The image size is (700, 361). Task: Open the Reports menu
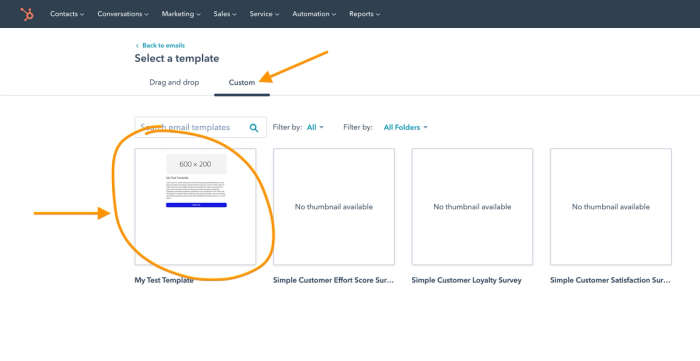[x=364, y=14]
